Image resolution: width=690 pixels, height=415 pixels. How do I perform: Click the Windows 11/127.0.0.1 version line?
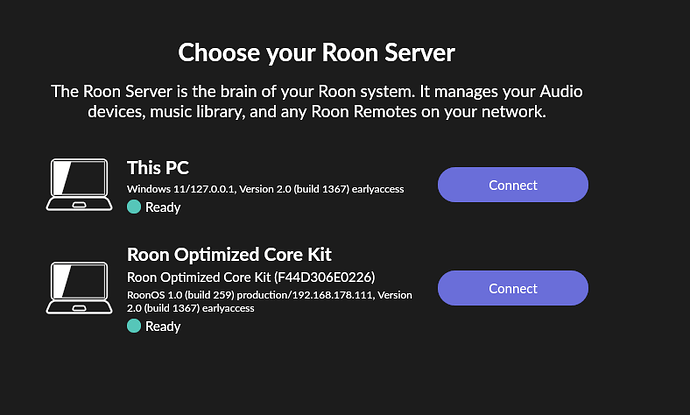pos(200,189)
